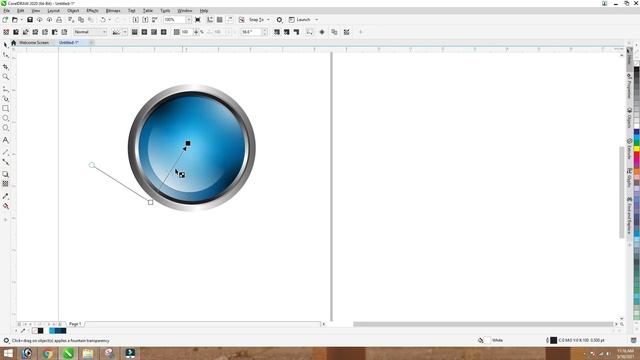640x360 pixels.
Task: Toggle the Show Guidelines button
Action: (x=229, y=20)
